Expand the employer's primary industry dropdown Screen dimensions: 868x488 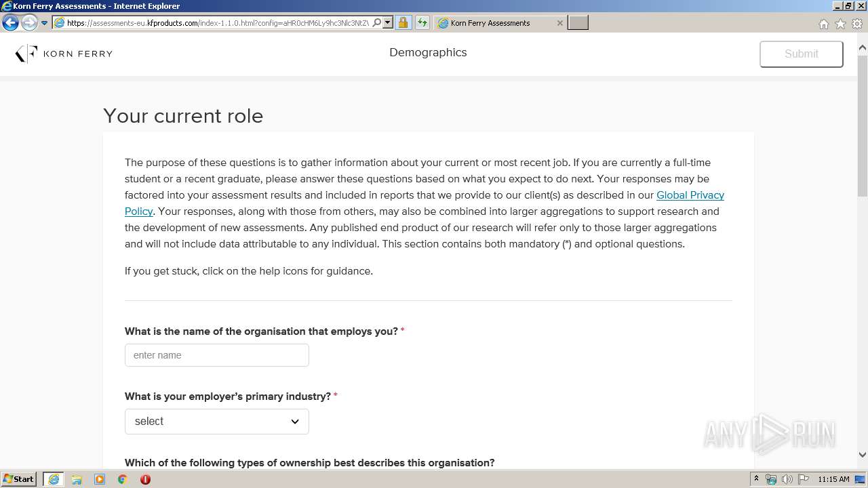click(x=217, y=422)
